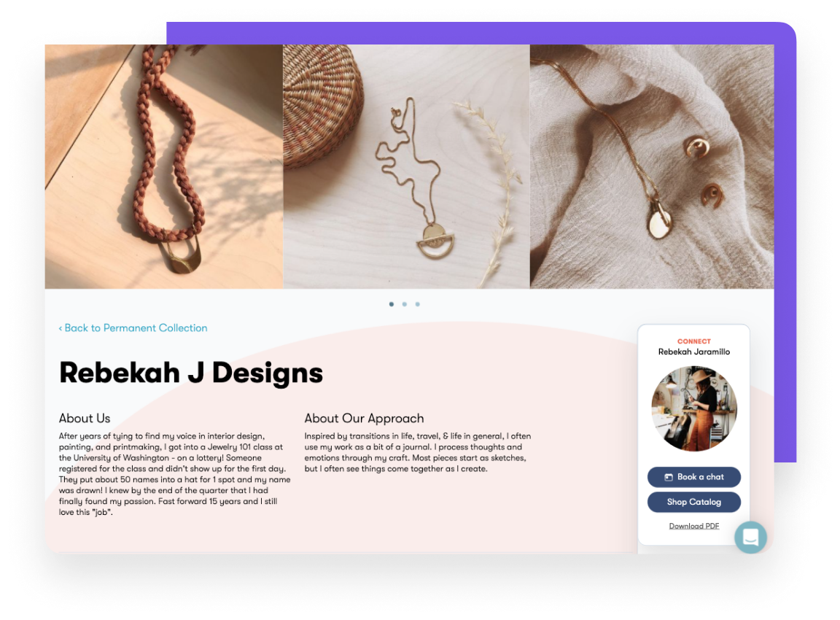Viewport: 840px width, 620px height.
Task: Click the calendar icon in Book a chat
Action: point(669,477)
